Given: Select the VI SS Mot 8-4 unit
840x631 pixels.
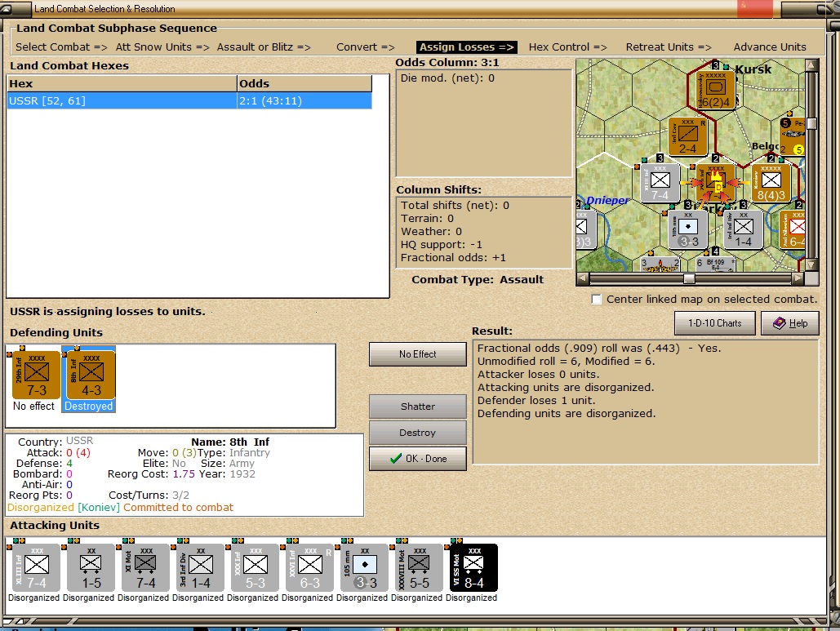Looking at the screenshot, I should click(473, 568).
